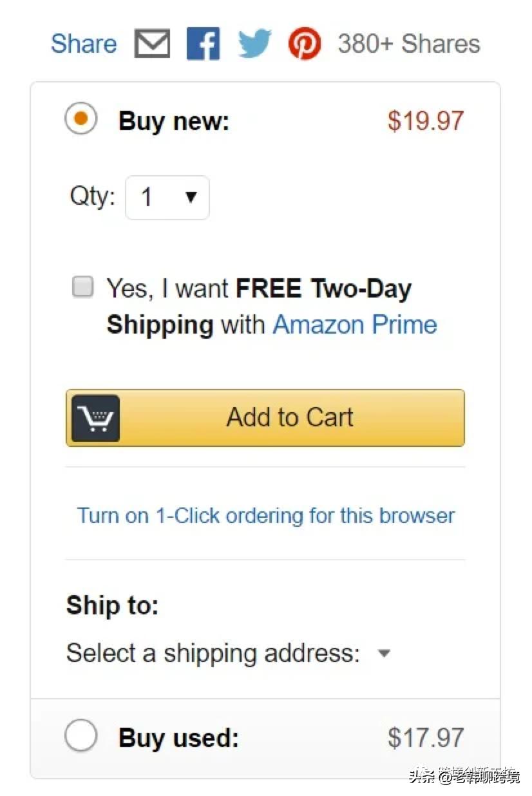Click the $19.97 new price

click(425, 120)
